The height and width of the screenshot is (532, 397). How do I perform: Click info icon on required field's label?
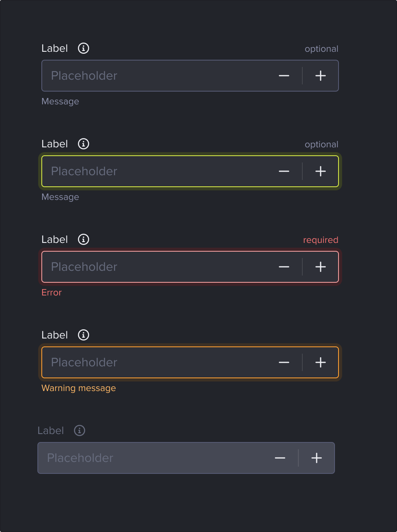[x=84, y=239]
